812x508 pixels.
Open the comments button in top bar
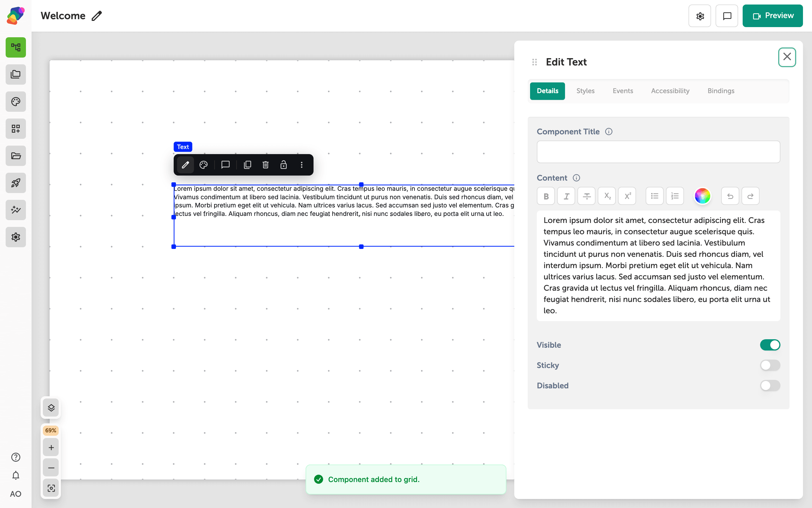[x=727, y=16]
